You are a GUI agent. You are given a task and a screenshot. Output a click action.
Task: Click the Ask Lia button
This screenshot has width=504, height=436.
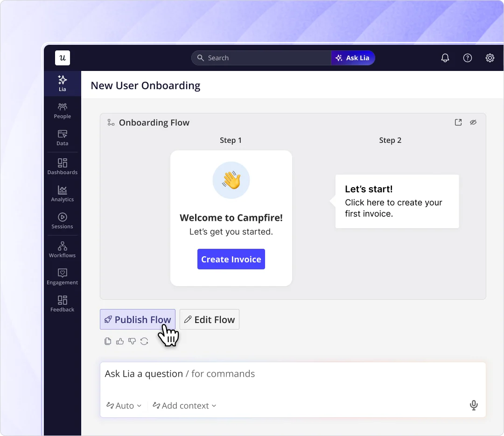pos(353,58)
